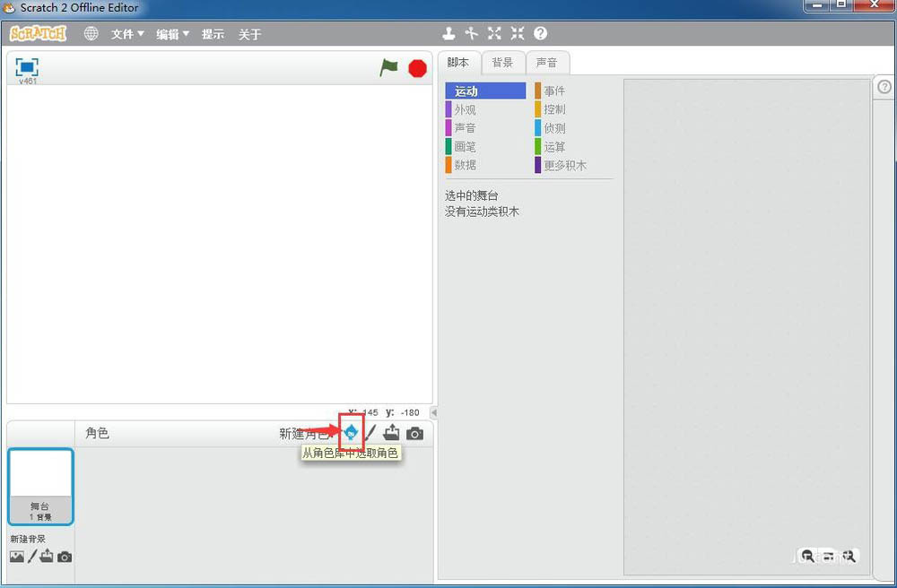Choose a new sprite from the library

(x=350, y=433)
